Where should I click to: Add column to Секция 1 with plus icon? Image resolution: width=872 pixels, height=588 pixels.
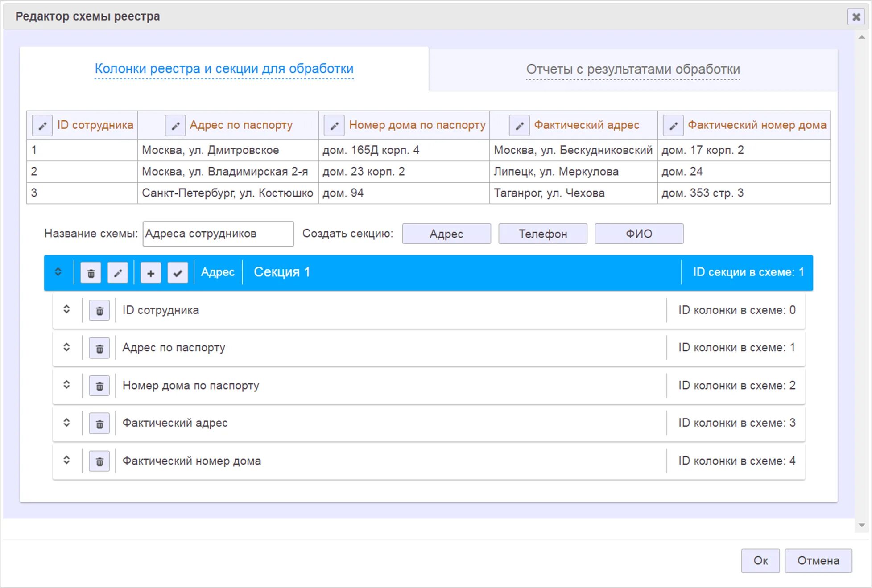[x=151, y=273]
